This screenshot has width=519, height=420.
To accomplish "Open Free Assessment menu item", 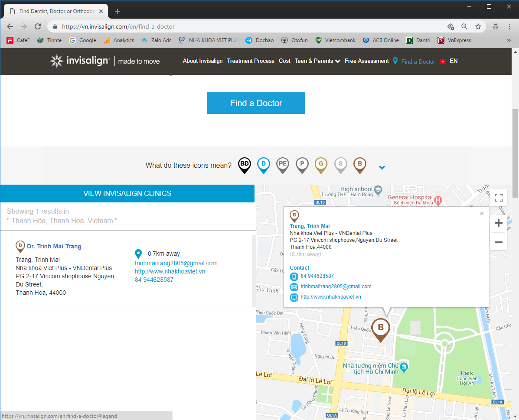I will [367, 61].
